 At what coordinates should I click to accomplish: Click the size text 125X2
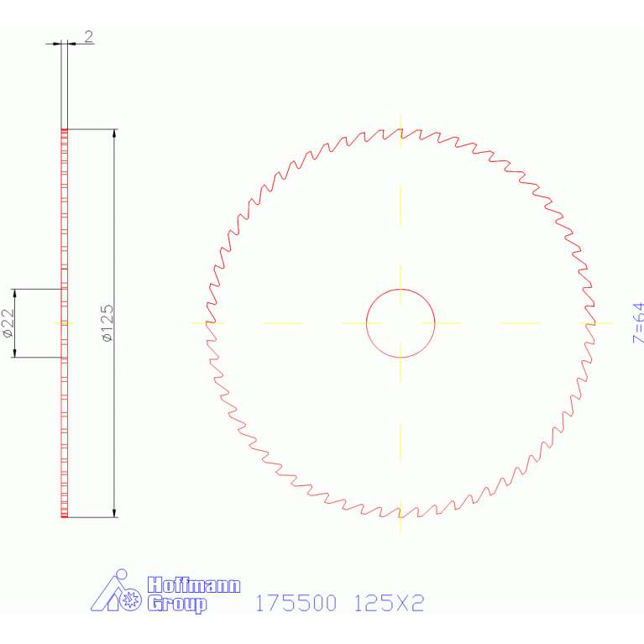coord(389,603)
